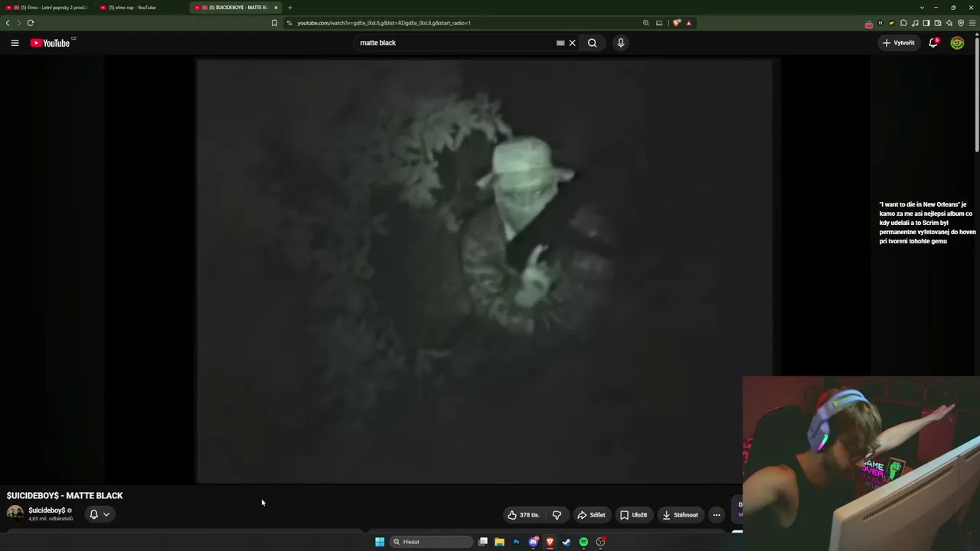The width and height of the screenshot is (980, 551).
Task: Open Discord from the taskbar
Action: pos(534,542)
